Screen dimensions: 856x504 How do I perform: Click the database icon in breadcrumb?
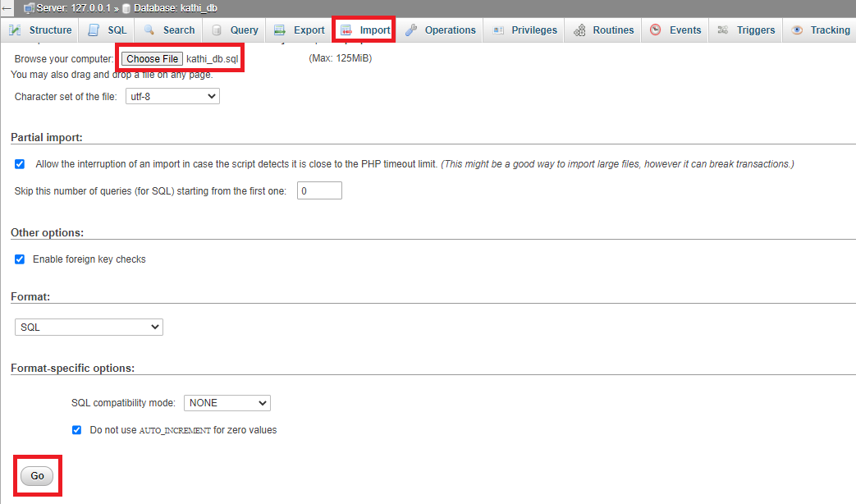(126, 8)
